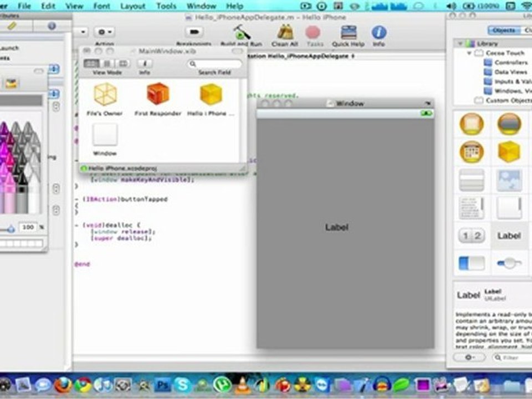Select the Label item in the Library grid
This screenshot has width=532, height=399.
pos(509,236)
